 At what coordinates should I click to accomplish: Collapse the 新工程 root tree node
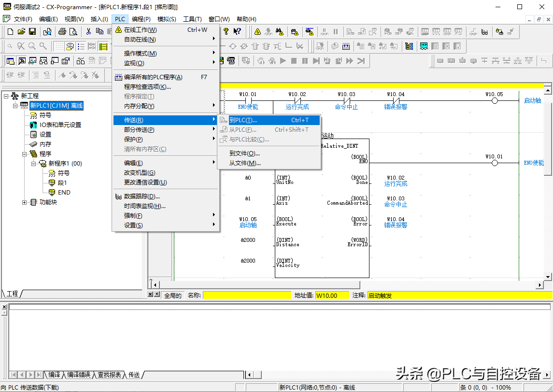6,96
